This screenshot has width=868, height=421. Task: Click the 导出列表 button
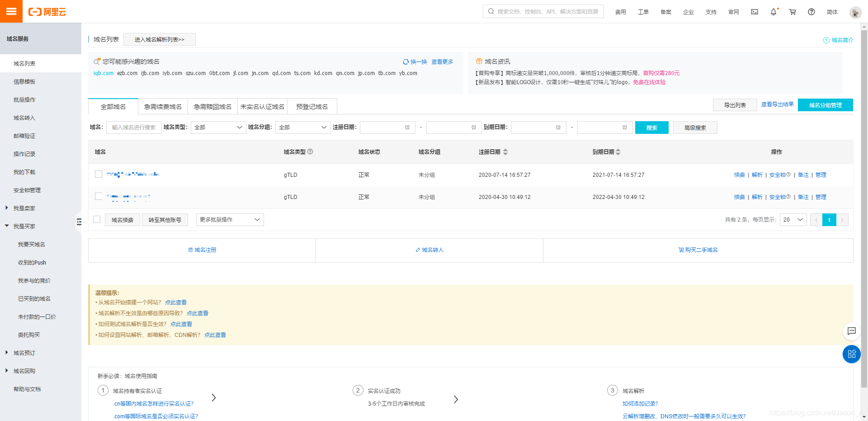(735, 105)
